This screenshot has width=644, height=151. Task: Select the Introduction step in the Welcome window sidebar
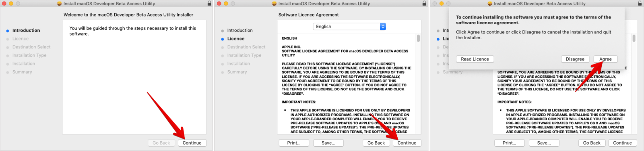[x=26, y=30]
